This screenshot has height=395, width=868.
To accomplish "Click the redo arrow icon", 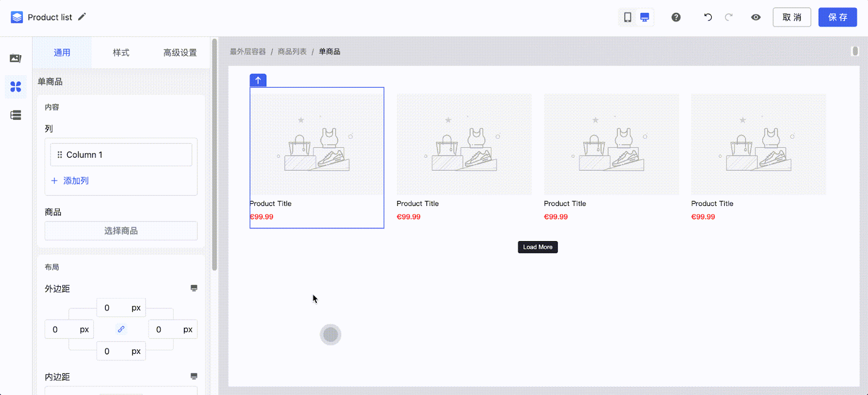I will pyautogui.click(x=729, y=17).
